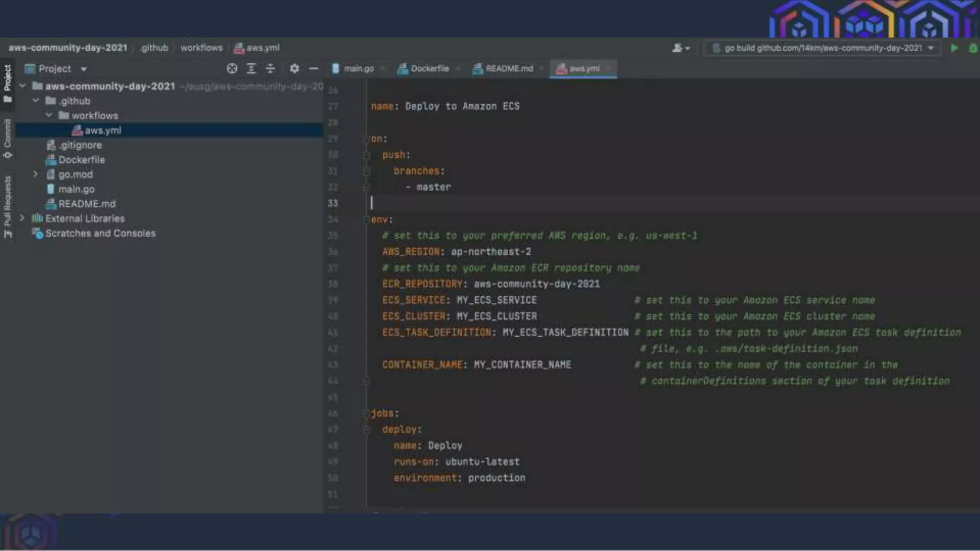Image resolution: width=980 pixels, height=551 pixels.
Task: Toggle the Commit tool window stripe button
Action: 8,139
